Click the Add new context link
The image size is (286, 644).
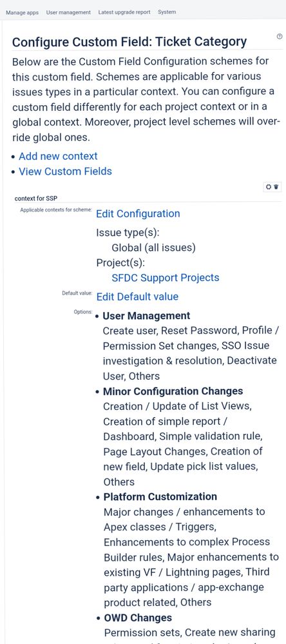(x=58, y=156)
